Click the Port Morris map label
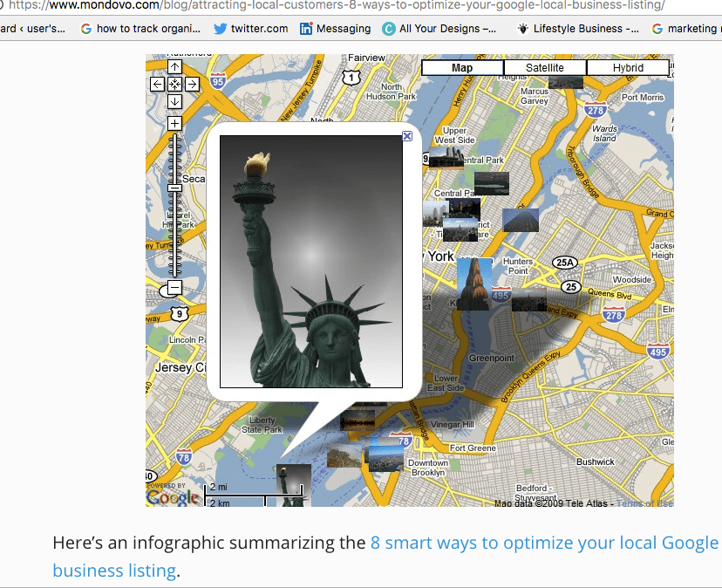 click(x=643, y=97)
